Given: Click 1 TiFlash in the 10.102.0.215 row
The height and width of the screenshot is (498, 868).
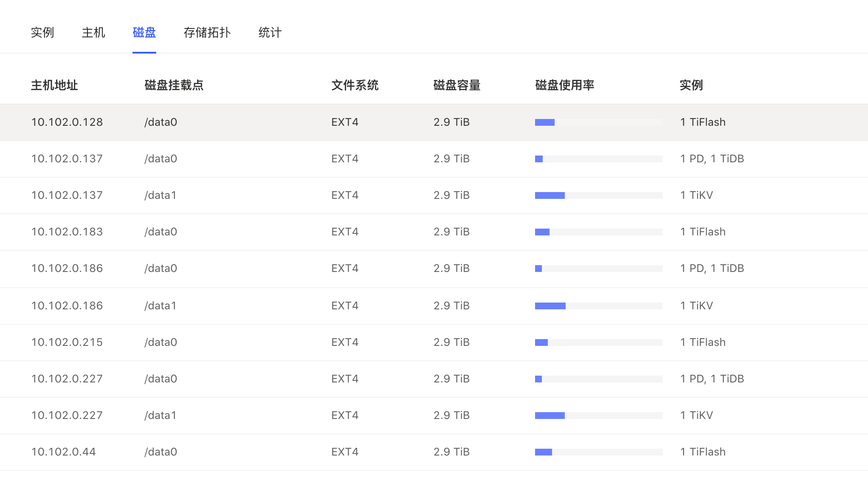Looking at the screenshot, I should [703, 342].
